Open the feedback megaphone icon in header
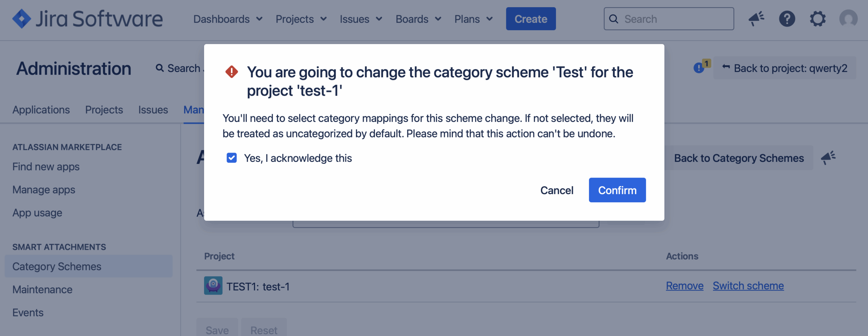868x336 pixels. tap(756, 19)
